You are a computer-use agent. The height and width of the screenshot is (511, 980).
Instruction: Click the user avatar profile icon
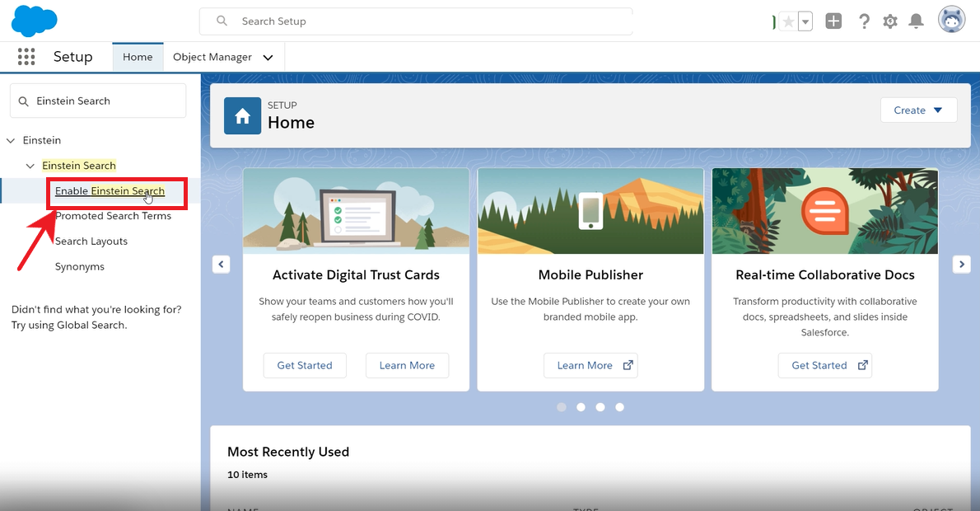click(951, 21)
